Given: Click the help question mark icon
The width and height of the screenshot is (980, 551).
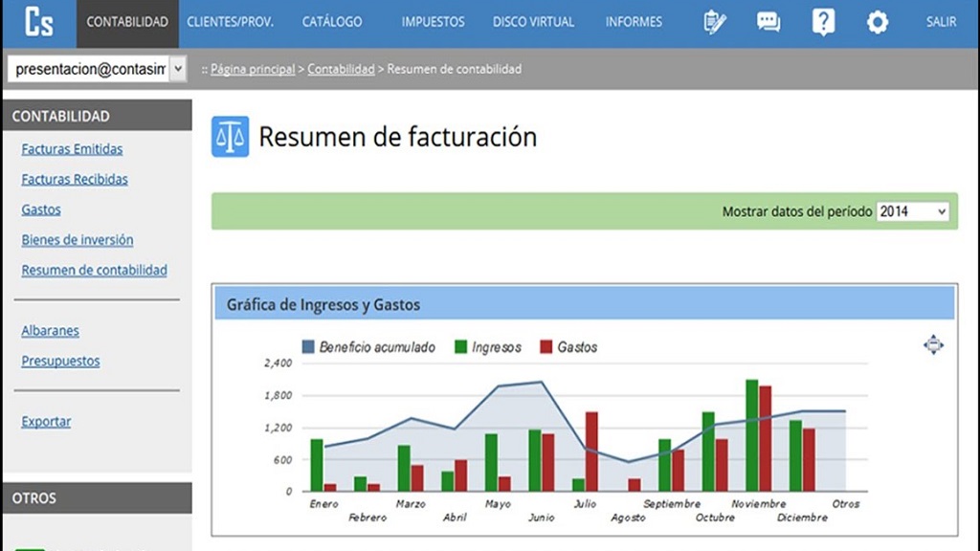Looking at the screenshot, I should [823, 22].
